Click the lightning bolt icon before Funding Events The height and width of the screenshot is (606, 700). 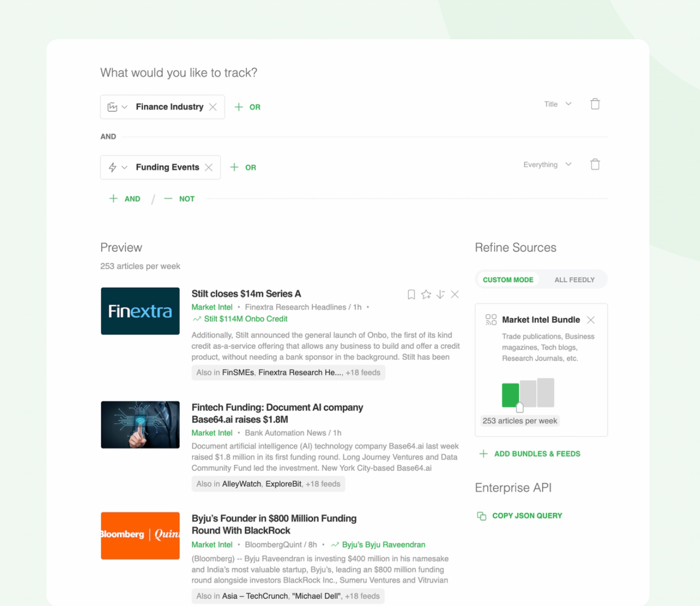point(112,167)
